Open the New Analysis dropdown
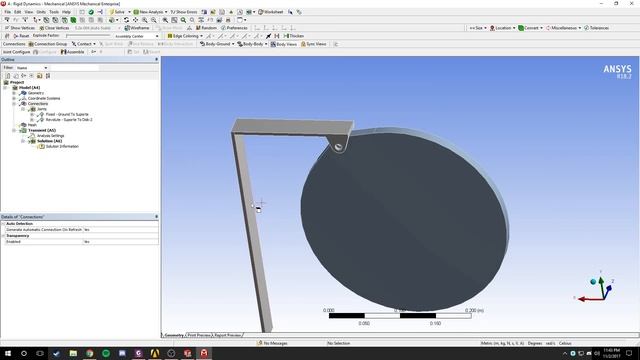 (x=151, y=12)
